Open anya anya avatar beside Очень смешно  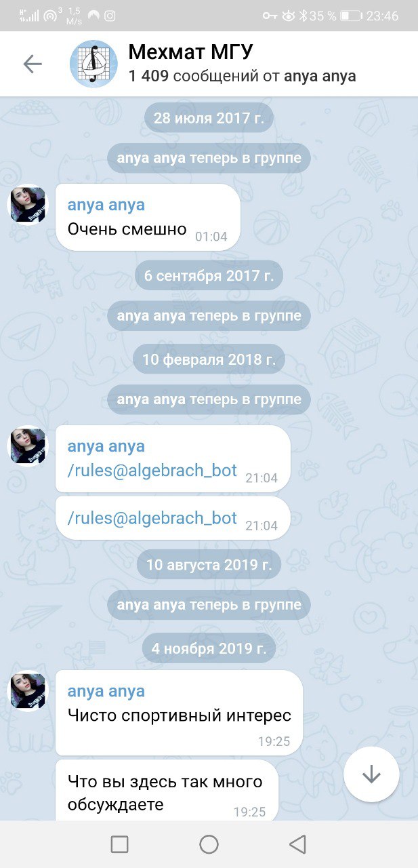27,205
